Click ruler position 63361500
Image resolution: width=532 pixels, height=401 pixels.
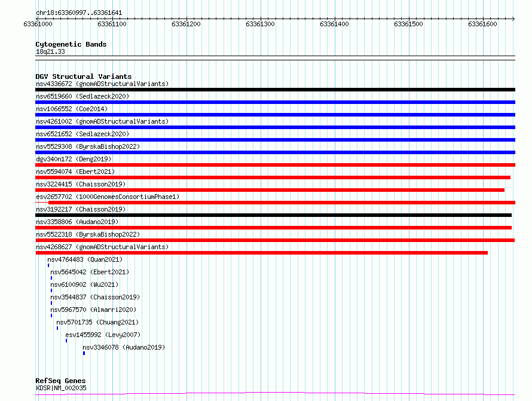(x=408, y=24)
